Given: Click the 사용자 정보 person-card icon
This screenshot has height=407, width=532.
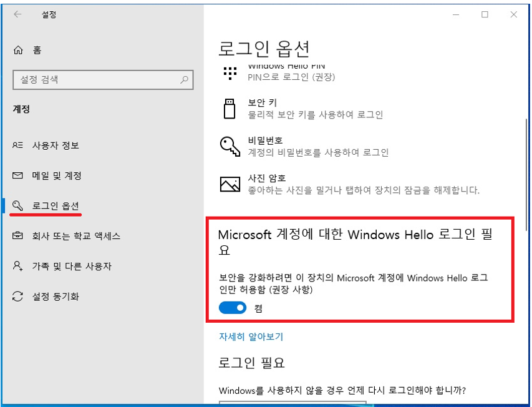Looking at the screenshot, I should point(17,145).
